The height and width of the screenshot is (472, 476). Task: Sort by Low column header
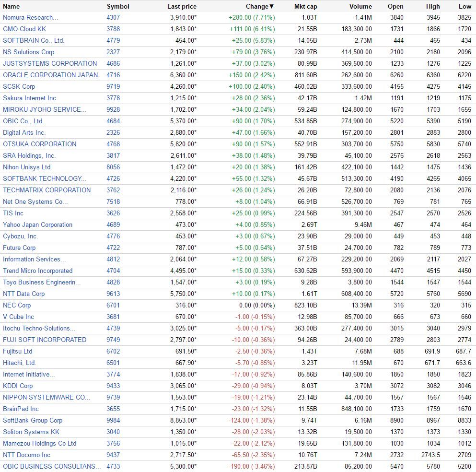465,6
